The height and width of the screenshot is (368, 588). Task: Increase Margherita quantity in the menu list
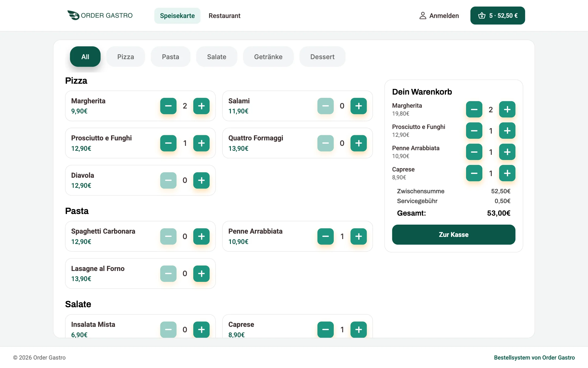[x=201, y=106]
